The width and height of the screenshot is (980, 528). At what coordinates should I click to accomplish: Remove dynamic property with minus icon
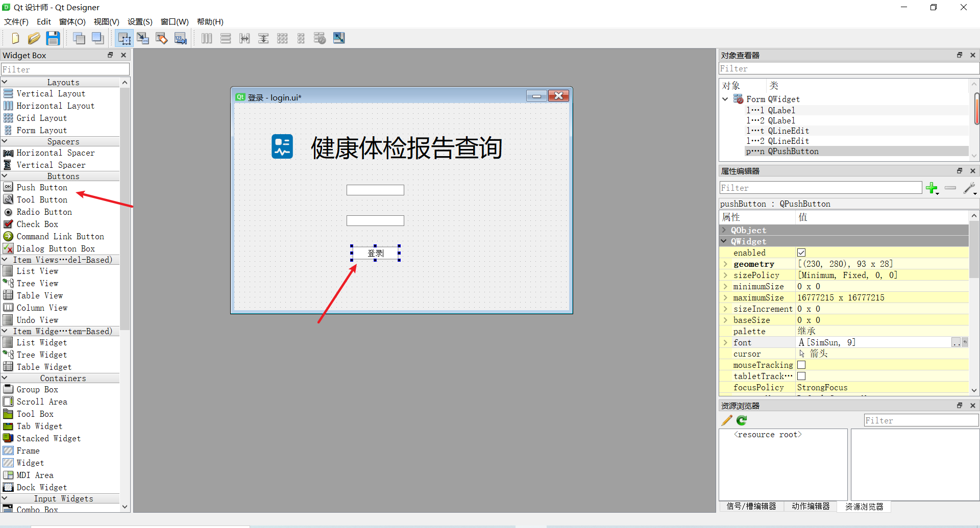point(950,188)
